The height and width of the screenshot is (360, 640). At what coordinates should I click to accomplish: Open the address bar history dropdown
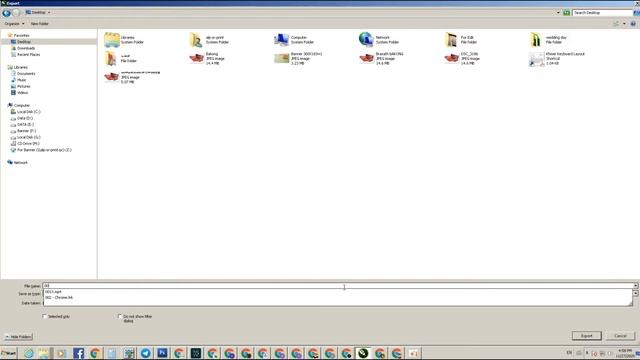coord(558,13)
